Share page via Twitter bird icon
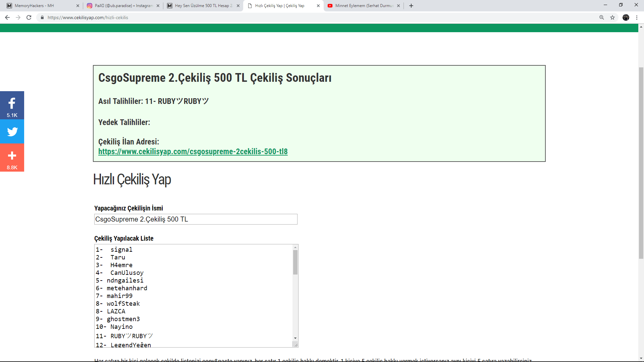Image resolution: width=644 pixels, height=362 pixels. pyautogui.click(x=12, y=131)
